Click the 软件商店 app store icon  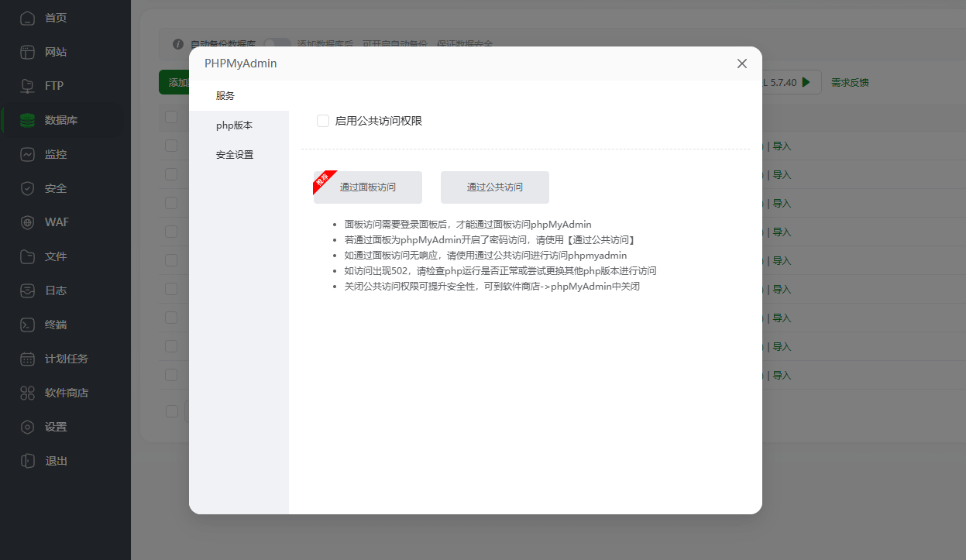[x=28, y=393]
